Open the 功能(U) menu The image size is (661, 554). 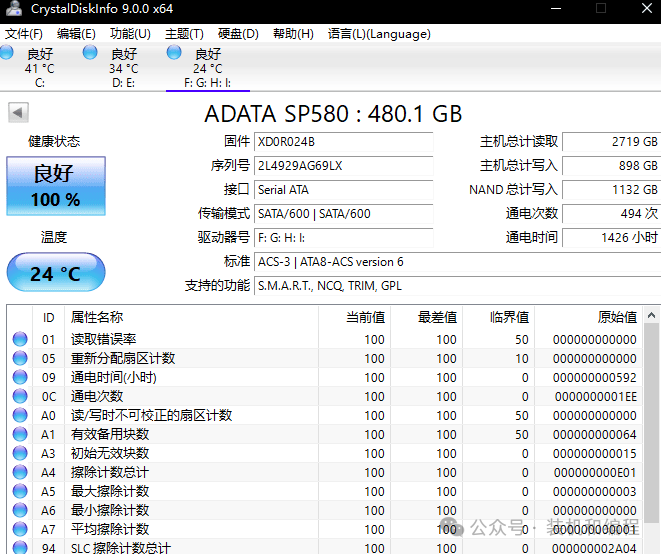point(130,33)
